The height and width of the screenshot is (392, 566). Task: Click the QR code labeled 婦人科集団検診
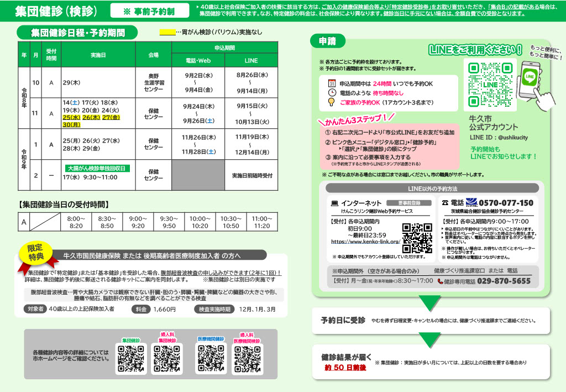pos(167,359)
